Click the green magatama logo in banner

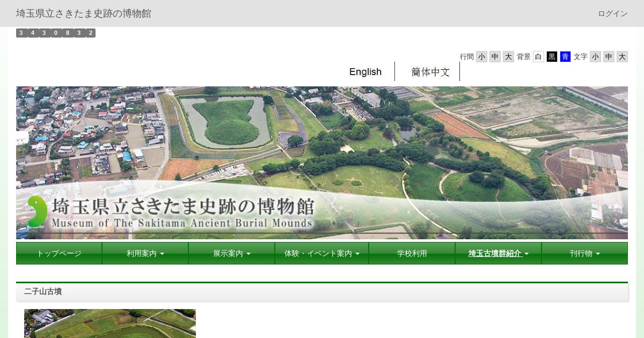pos(36,212)
